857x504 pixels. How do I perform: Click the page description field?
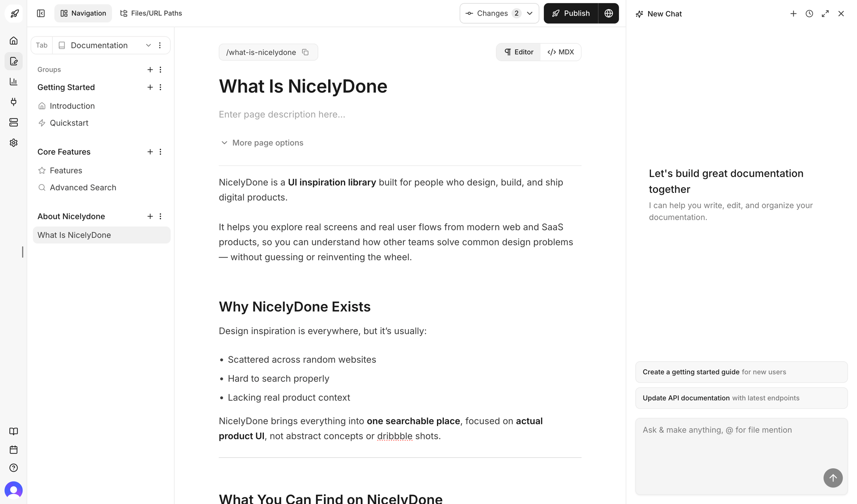(400, 114)
